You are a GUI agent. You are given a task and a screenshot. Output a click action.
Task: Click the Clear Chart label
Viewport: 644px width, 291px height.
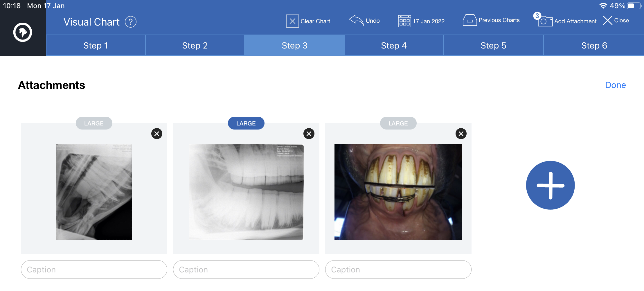[x=315, y=21]
